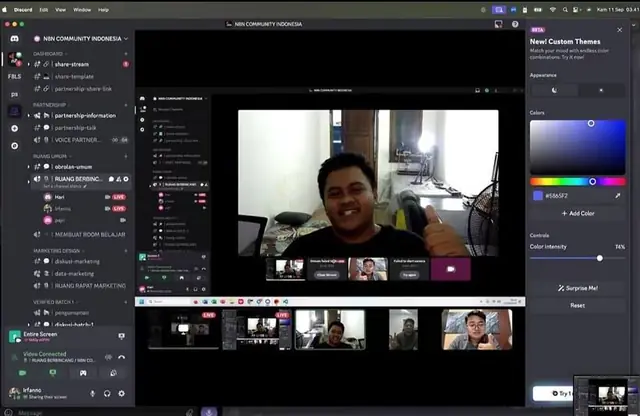Viewport: 640px width, 416px height.
Task: Click the hue rainbow slider
Action: (x=578, y=182)
